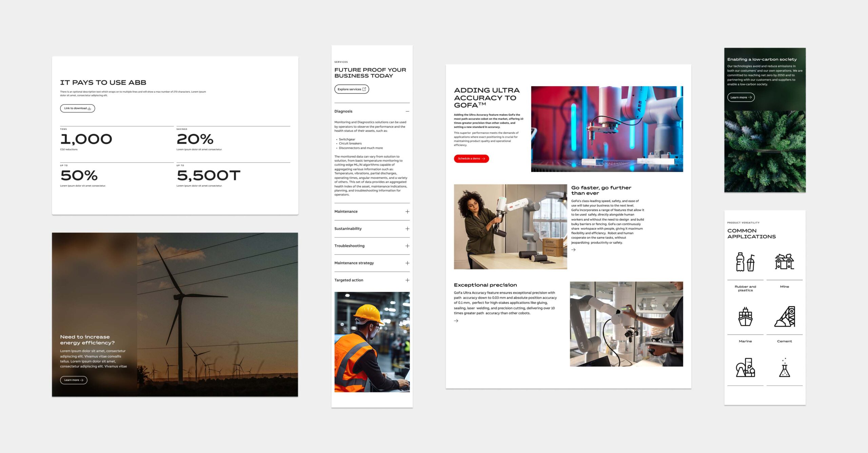Click the chemical flask icon
This screenshot has width=868, height=453.
pyautogui.click(x=785, y=367)
